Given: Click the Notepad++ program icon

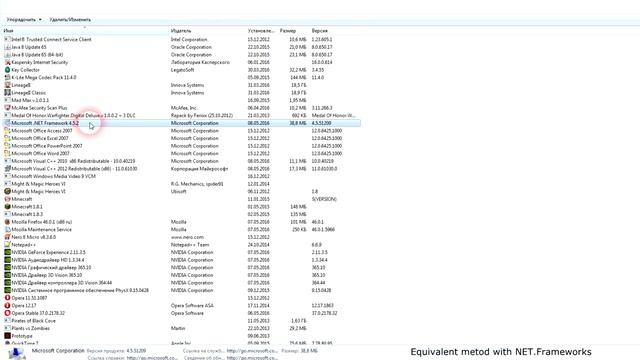Looking at the screenshot, I should 7,245.
